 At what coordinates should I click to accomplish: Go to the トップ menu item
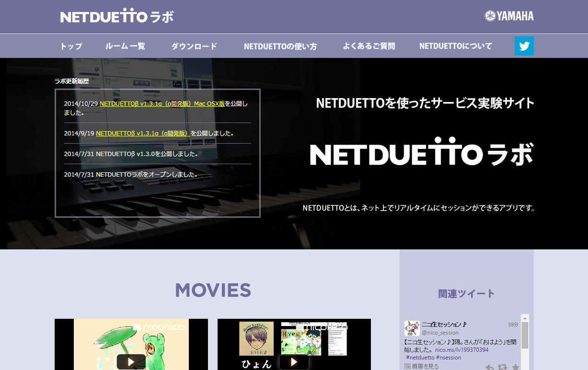pyautogui.click(x=71, y=46)
